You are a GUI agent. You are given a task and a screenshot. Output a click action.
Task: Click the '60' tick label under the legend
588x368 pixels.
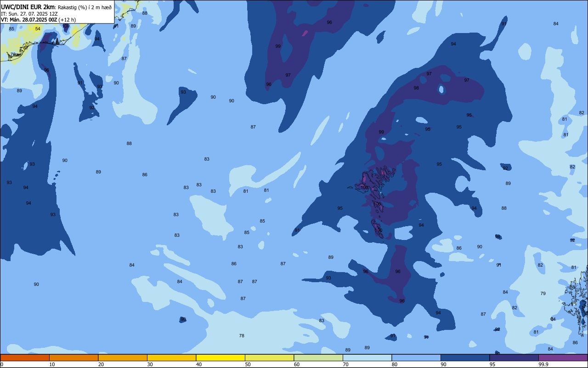297,364
